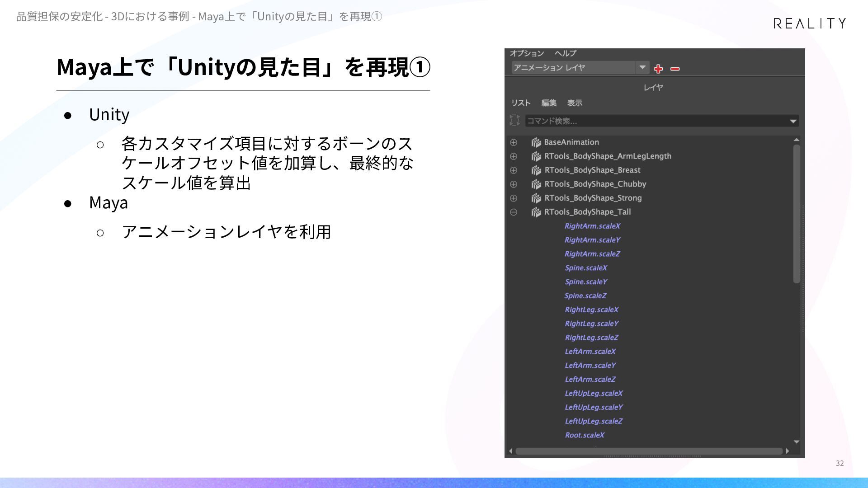The height and width of the screenshot is (488, 868).
Task: Select the Spine.scaleY attribute
Action: click(586, 282)
